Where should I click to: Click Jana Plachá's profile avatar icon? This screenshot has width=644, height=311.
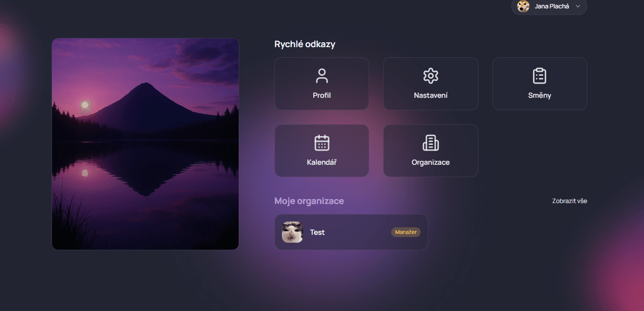tap(523, 7)
